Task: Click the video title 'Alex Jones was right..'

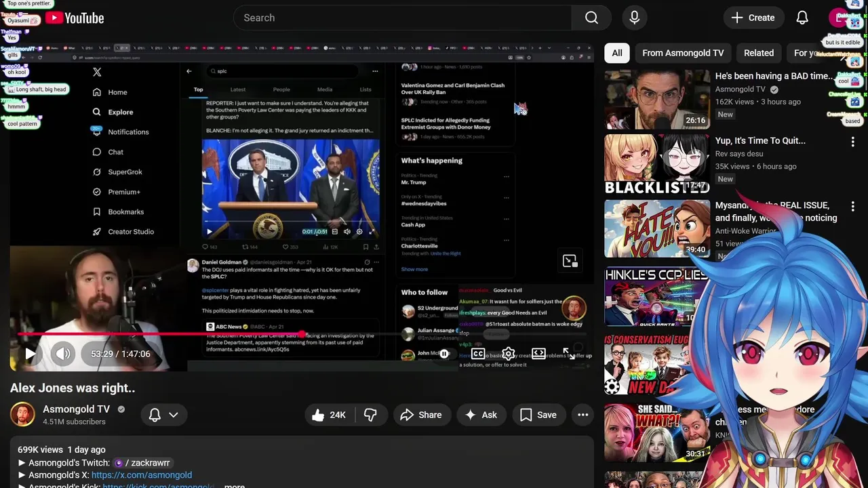Action: tap(73, 388)
